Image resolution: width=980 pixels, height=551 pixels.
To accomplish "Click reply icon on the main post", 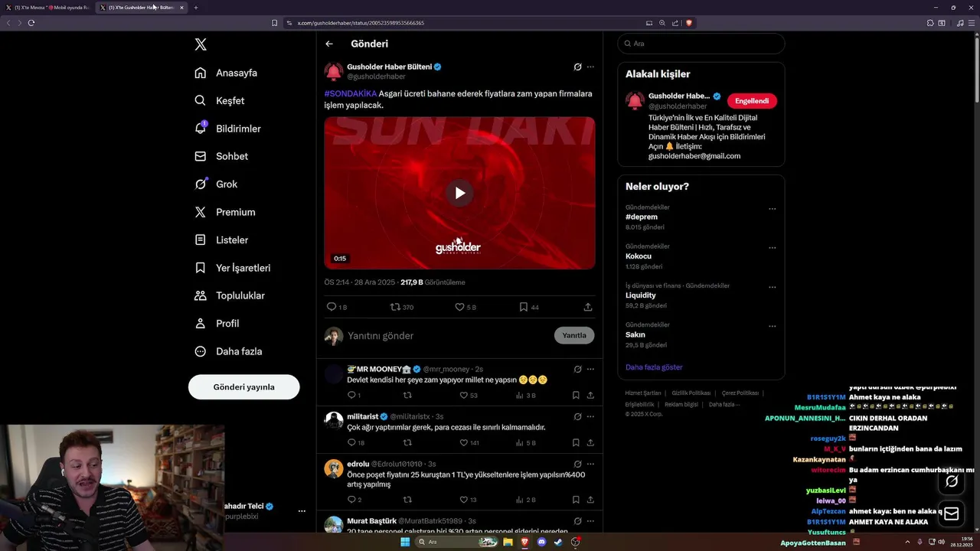I will 332,307.
